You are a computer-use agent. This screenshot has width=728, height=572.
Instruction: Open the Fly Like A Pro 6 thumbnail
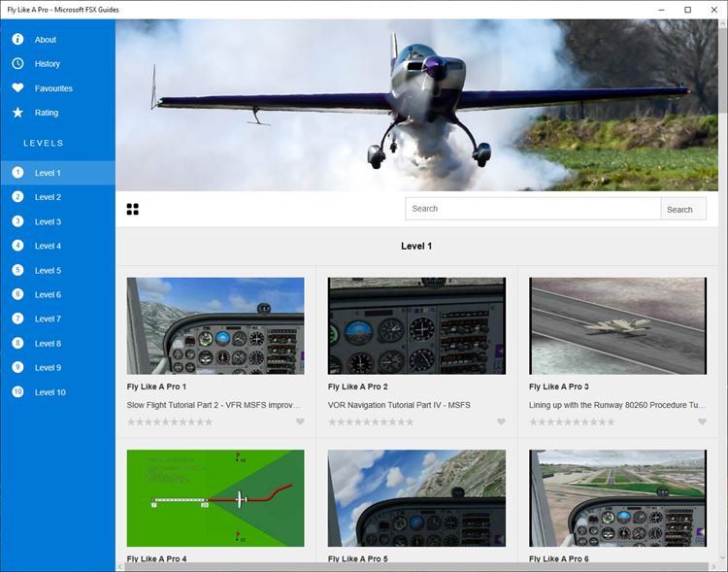(x=617, y=497)
